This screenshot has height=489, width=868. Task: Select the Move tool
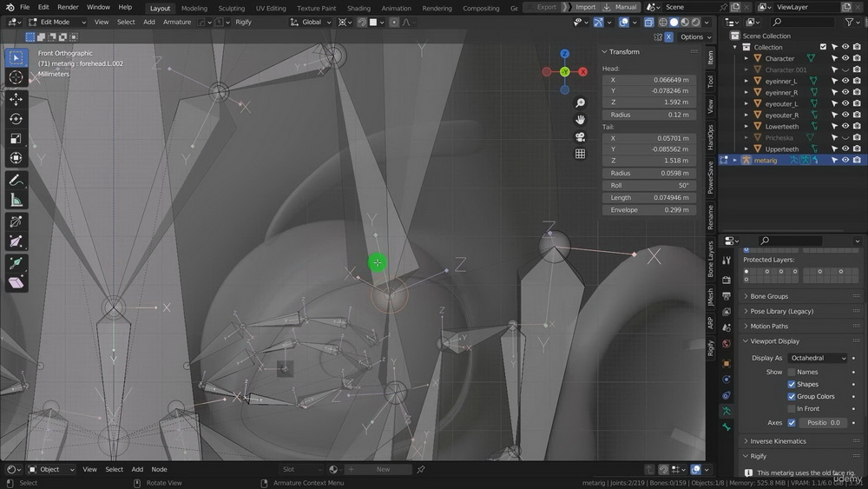click(x=16, y=99)
